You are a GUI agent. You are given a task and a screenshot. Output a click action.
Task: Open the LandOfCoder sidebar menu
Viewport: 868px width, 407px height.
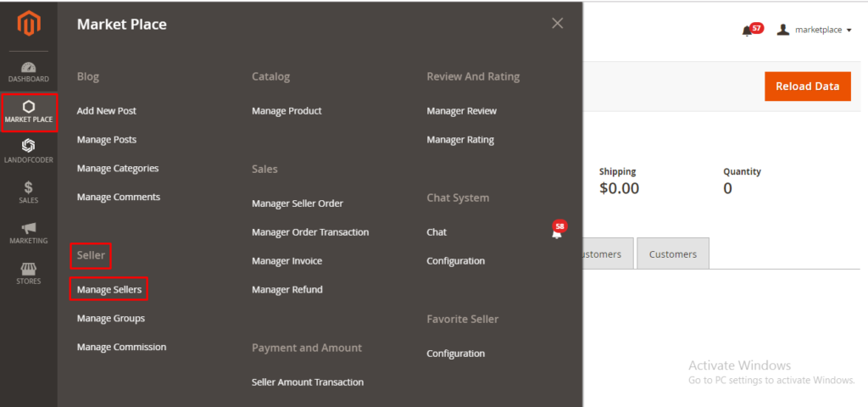pos(29,153)
